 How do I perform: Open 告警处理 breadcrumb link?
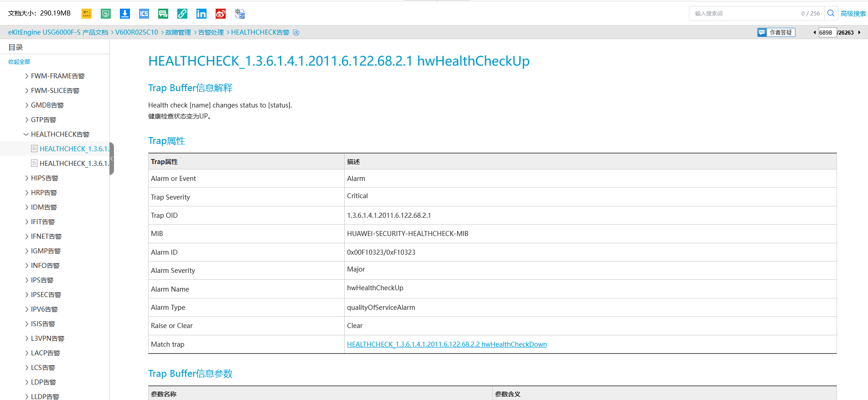click(x=211, y=32)
